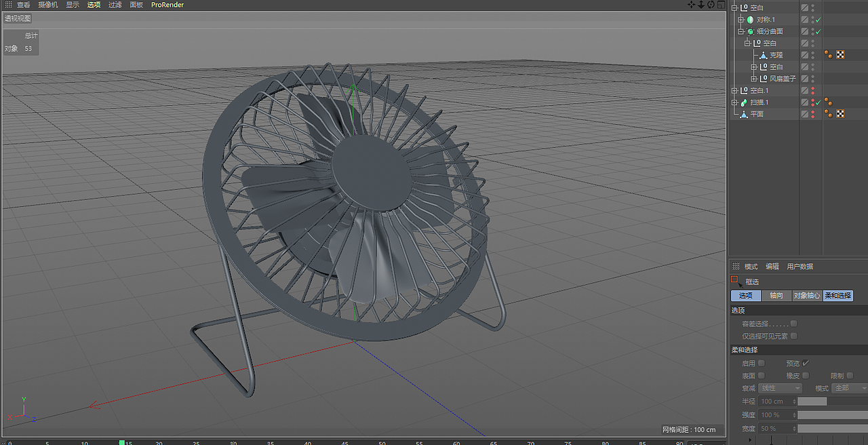Toggle the 预览 checkbox

point(806,363)
